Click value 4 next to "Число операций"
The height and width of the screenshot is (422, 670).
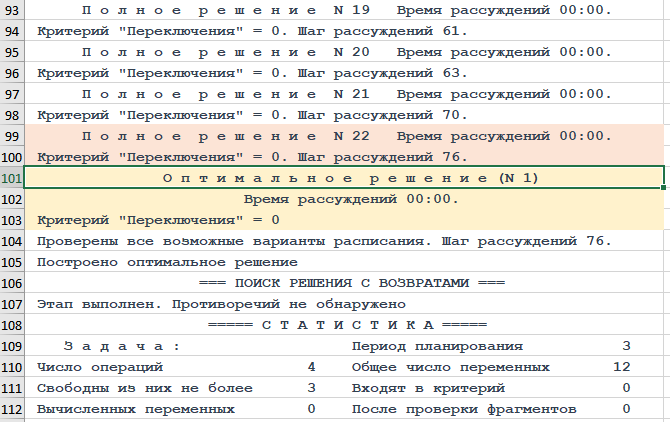tap(312, 367)
